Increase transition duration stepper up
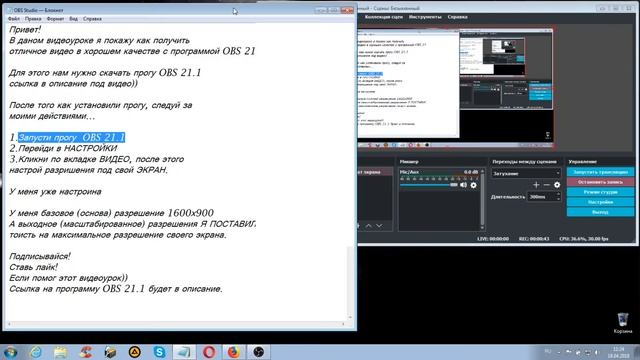 coord(558,195)
